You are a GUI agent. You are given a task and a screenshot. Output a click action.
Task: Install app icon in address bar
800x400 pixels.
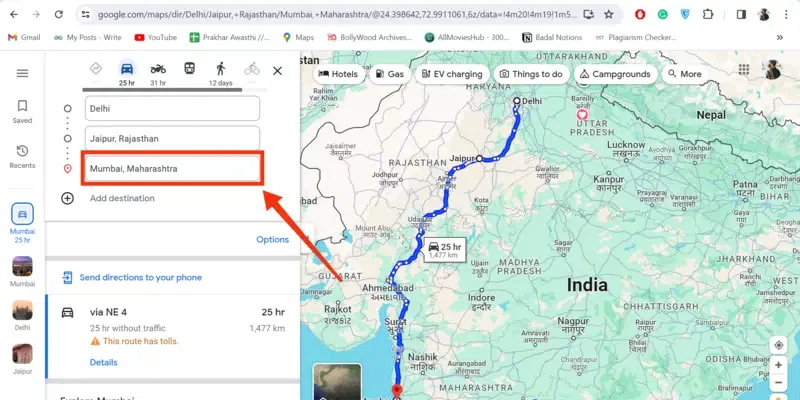tap(589, 14)
